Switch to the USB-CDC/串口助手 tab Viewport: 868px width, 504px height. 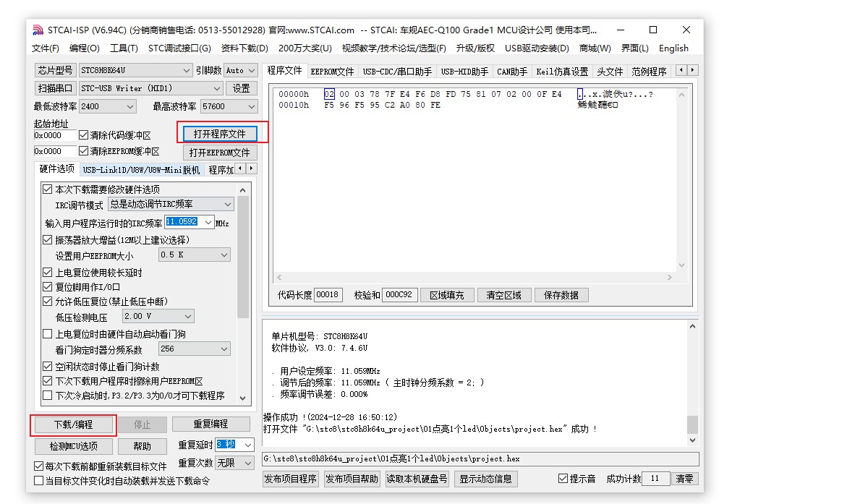click(x=397, y=72)
